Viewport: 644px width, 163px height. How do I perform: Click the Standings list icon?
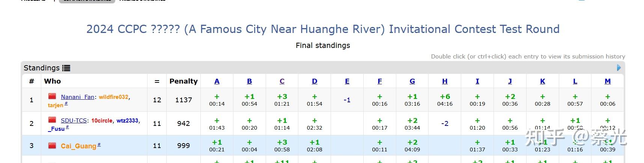click(x=66, y=68)
